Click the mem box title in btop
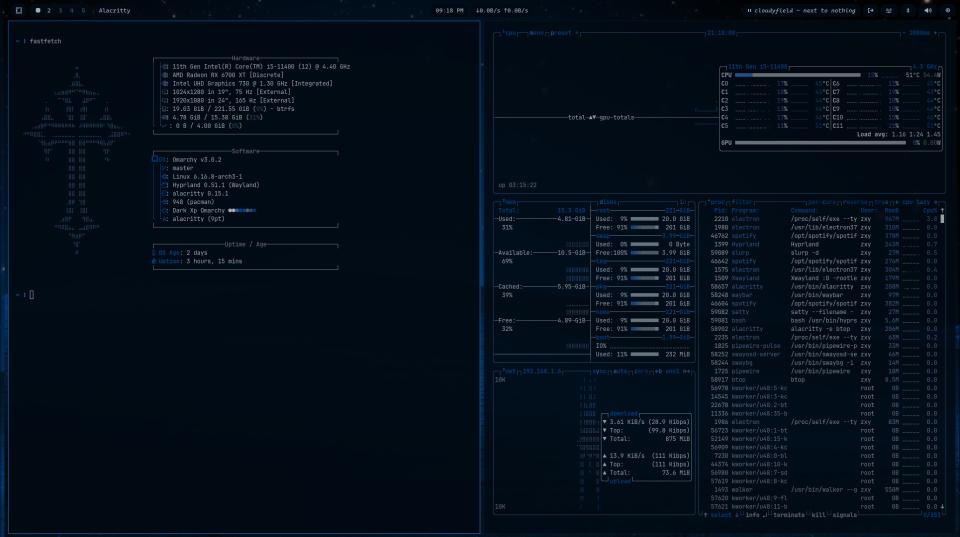 [x=509, y=202]
